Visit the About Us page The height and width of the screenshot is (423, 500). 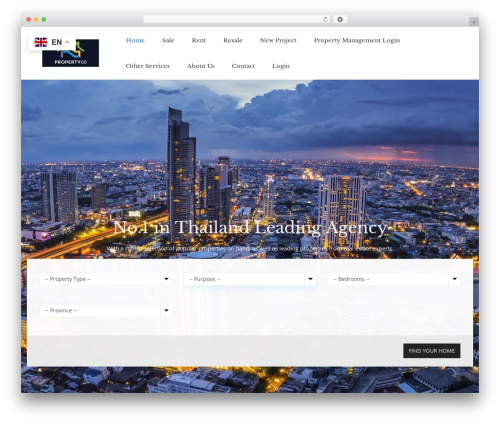(x=200, y=66)
